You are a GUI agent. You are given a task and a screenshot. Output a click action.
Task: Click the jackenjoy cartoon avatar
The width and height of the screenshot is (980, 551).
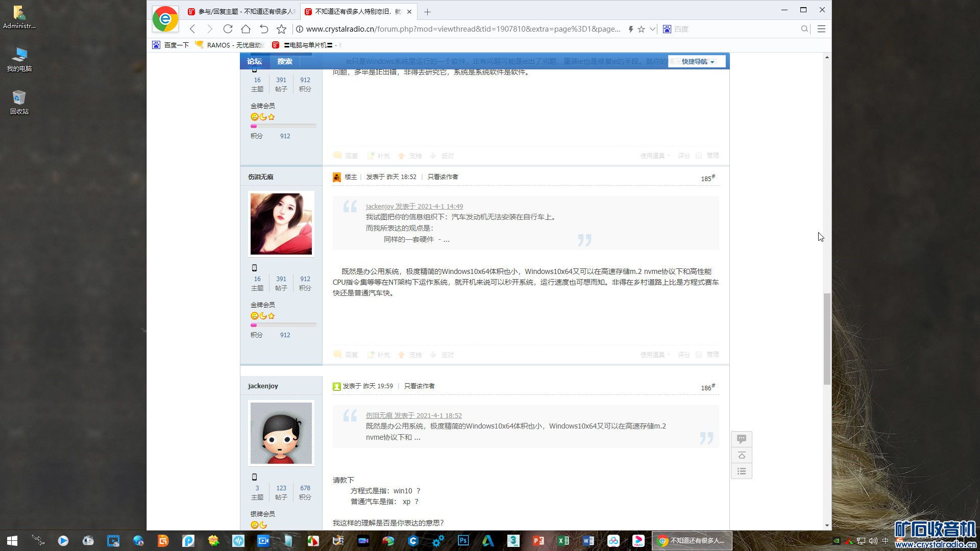point(281,433)
